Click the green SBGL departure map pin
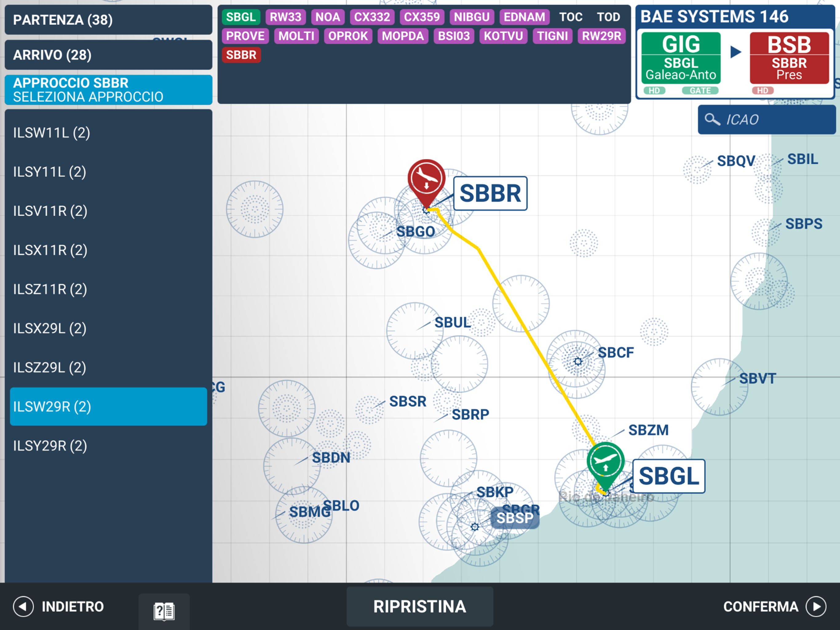 605,461
